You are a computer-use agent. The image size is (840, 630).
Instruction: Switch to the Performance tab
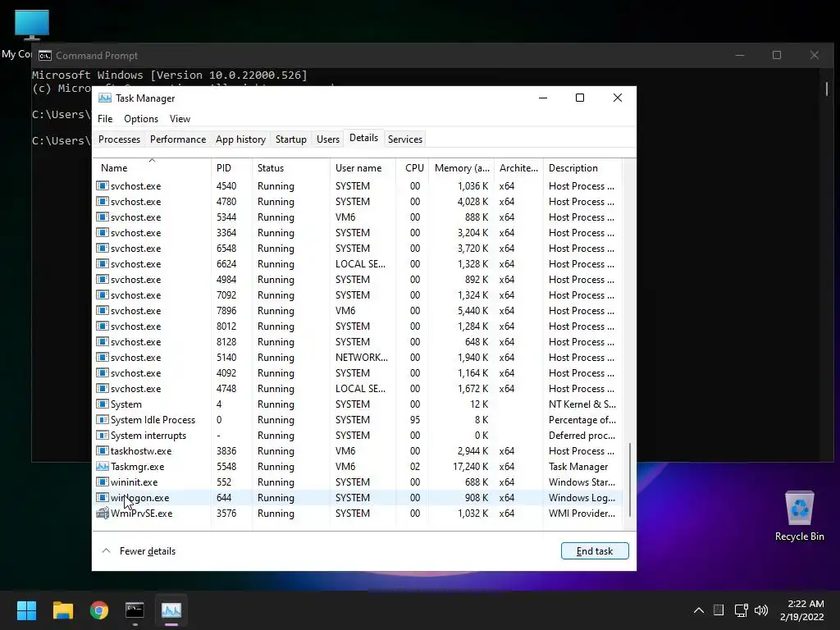tap(178, 139)
